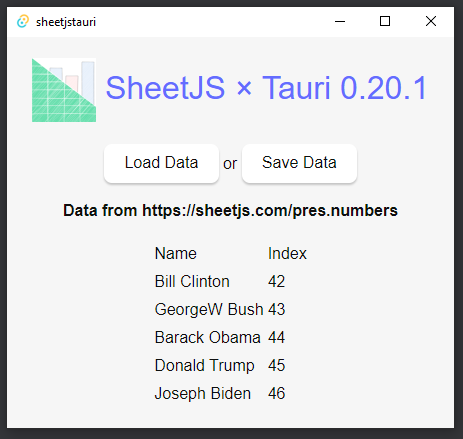Select the GeorgeW Bush table cell
Screen dimensions: 463x439
209,310
